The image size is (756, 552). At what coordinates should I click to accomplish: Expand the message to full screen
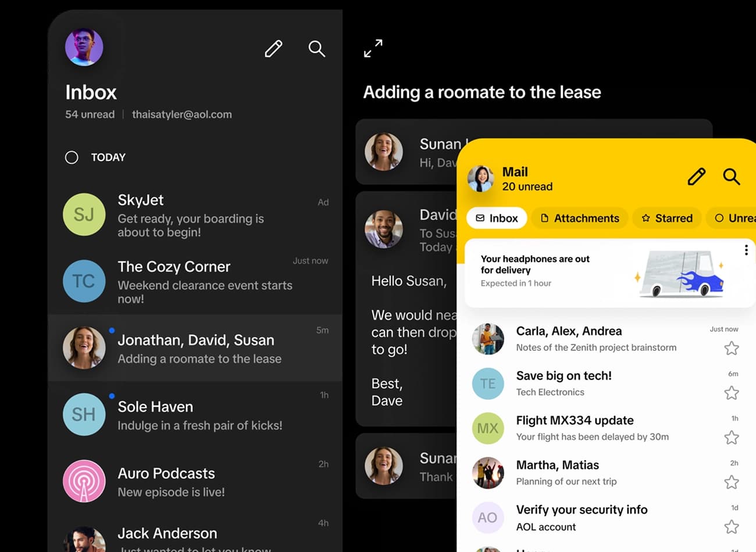(373, 48)
